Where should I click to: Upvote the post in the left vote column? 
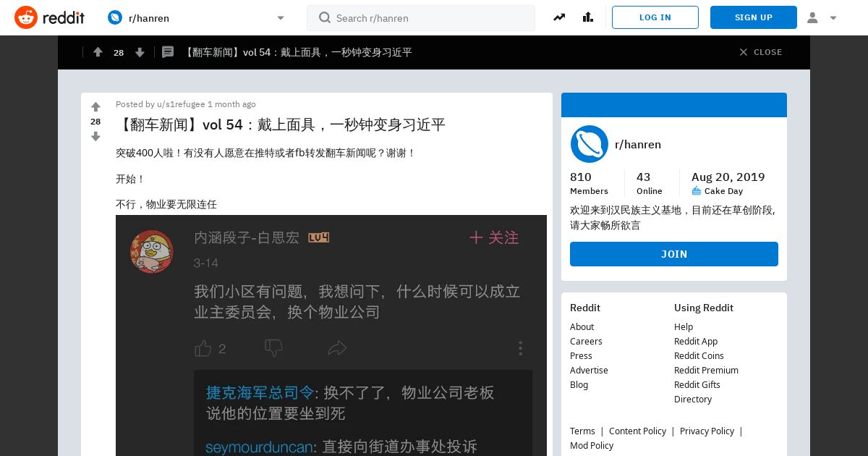click(x=95, y=107)
